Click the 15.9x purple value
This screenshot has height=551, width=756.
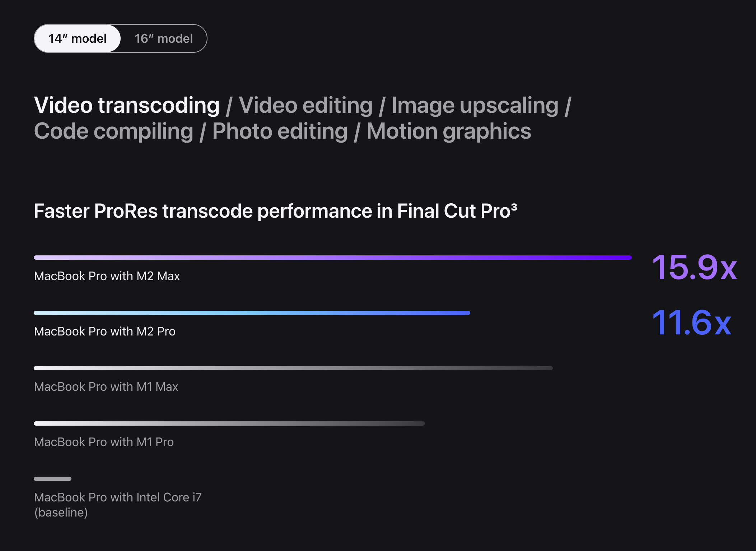pyautogui.click(x=694, y=267)
